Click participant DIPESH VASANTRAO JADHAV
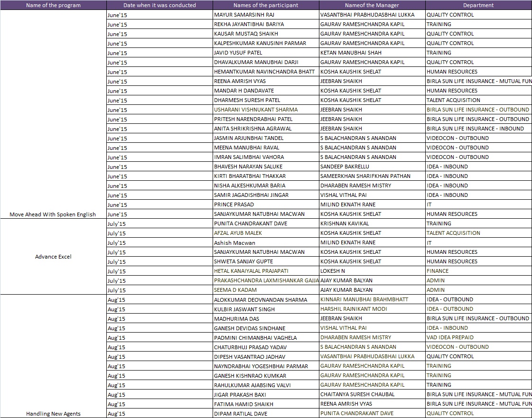This screenshot has height=418, width=532. pyautogui.click(x=266, y=357)
